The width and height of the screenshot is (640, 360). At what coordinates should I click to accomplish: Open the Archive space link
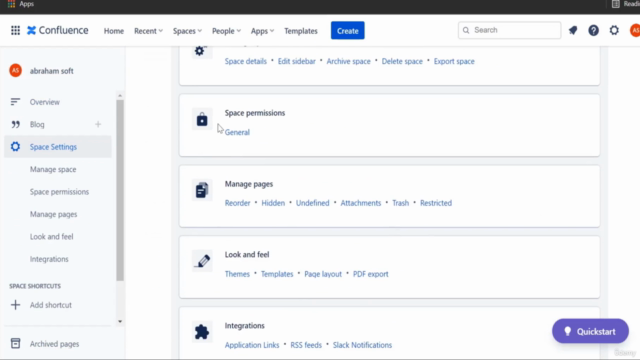[x=348, y=61]
